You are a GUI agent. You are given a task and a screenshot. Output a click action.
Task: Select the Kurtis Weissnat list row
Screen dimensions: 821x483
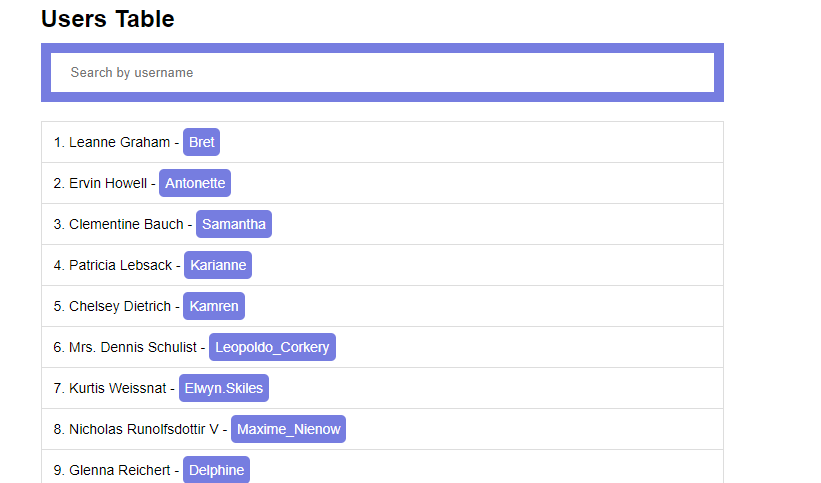pos(117,388)
